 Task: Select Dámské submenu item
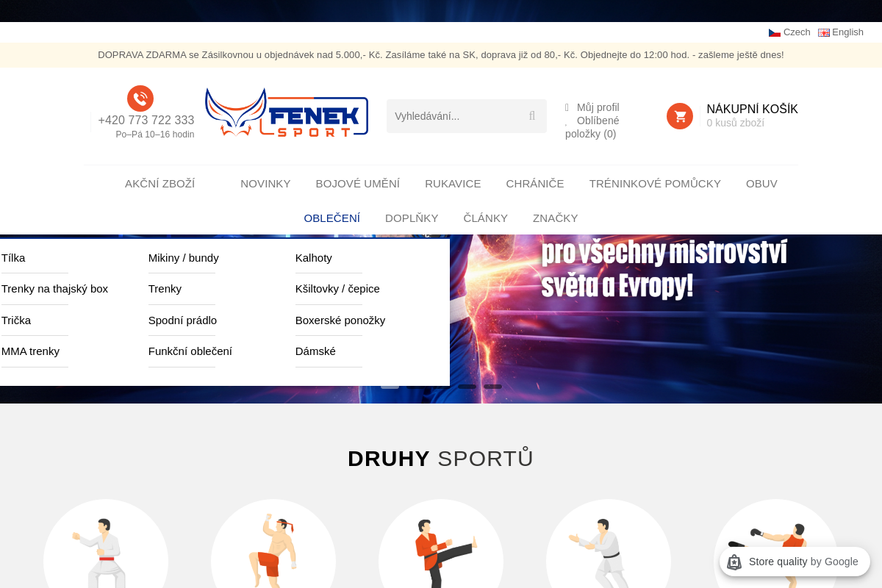point(315,351)
